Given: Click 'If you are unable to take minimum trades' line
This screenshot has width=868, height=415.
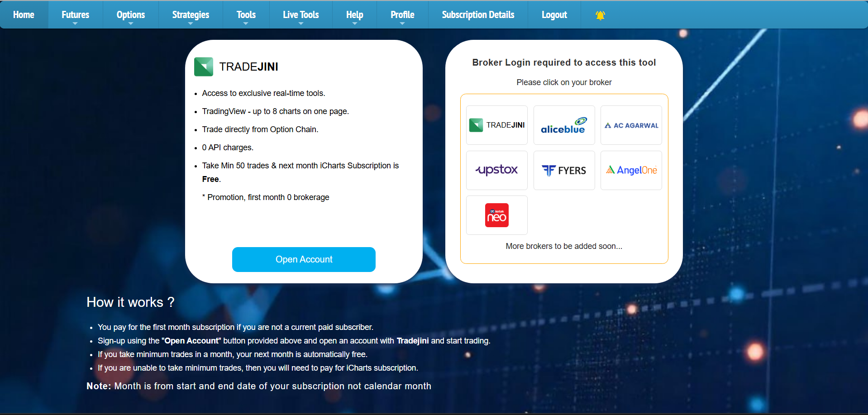Looking at the screenshot, I should tap(258, 368).
